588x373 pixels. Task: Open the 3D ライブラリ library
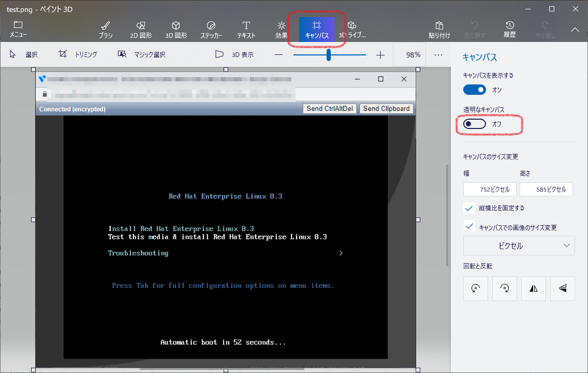coord(352,30)
